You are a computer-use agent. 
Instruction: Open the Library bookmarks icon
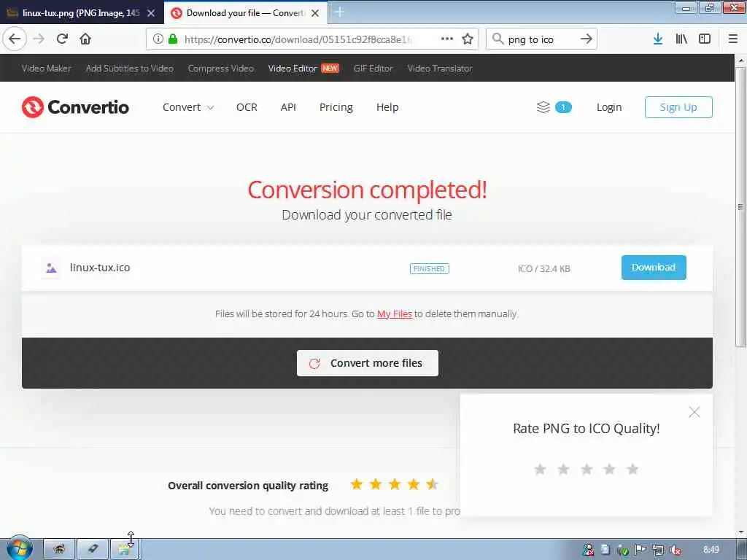pyautogui.click(x=681, y=39)
